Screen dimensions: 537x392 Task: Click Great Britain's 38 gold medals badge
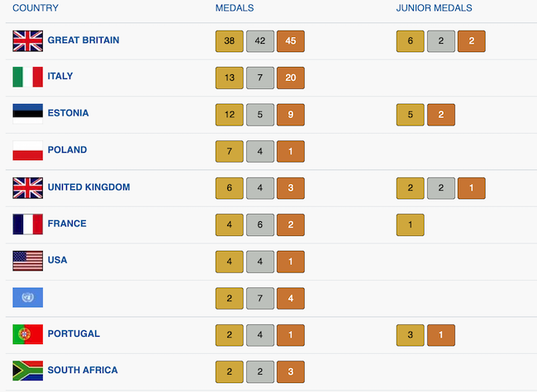coord(229,41)
